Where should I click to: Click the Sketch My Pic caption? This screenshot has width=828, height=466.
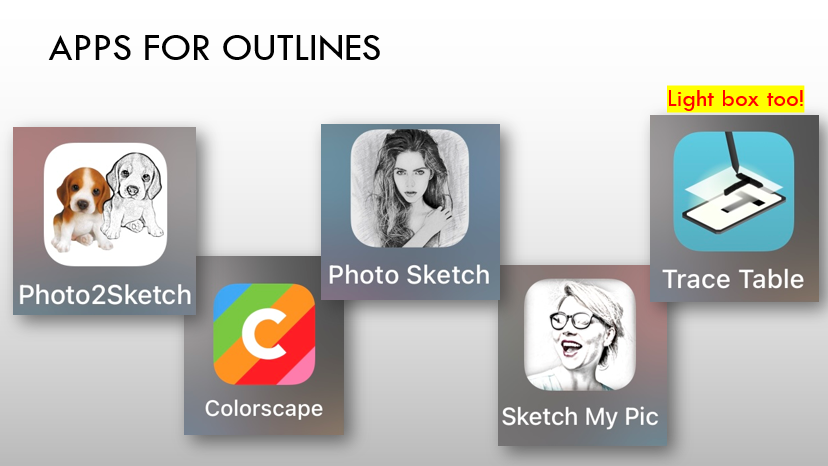click(580, 417)
